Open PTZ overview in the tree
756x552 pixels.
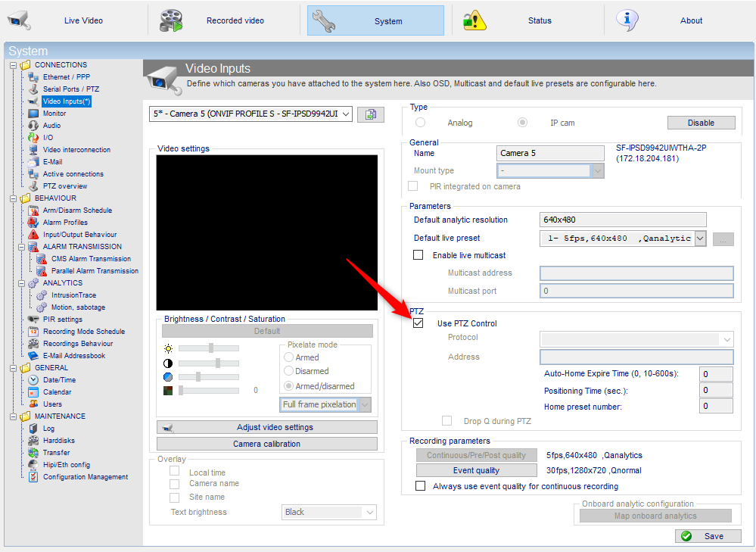[65, 186]
